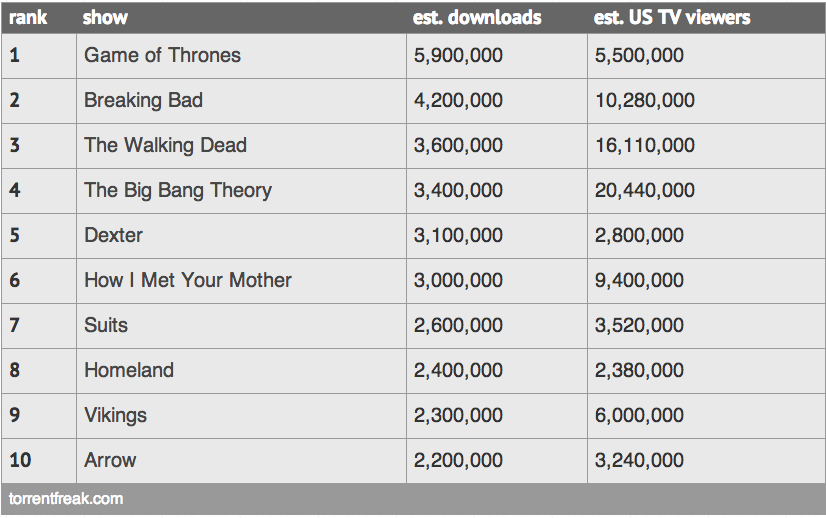
Task: Open the torrentfreak.com source link
Action: click(66, 499)
